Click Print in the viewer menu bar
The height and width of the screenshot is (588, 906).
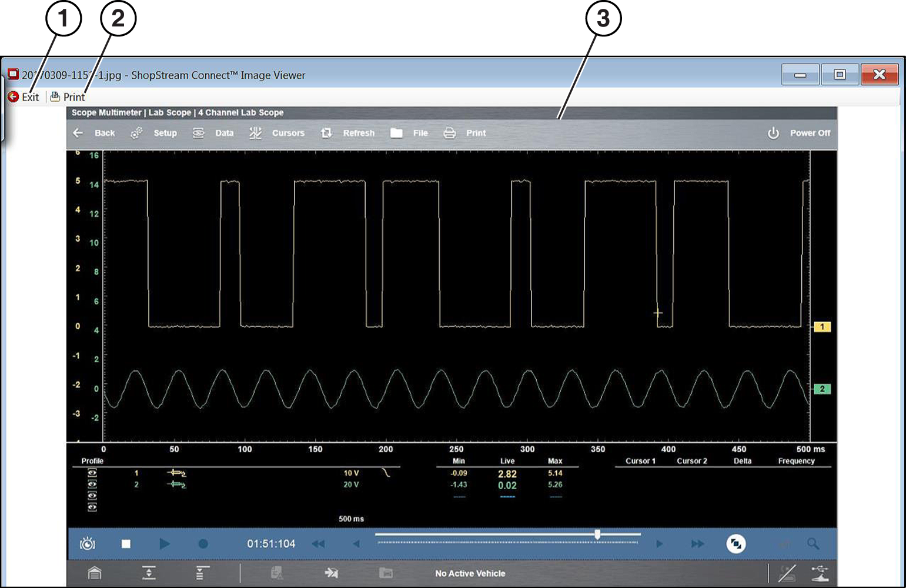point(68,97)
